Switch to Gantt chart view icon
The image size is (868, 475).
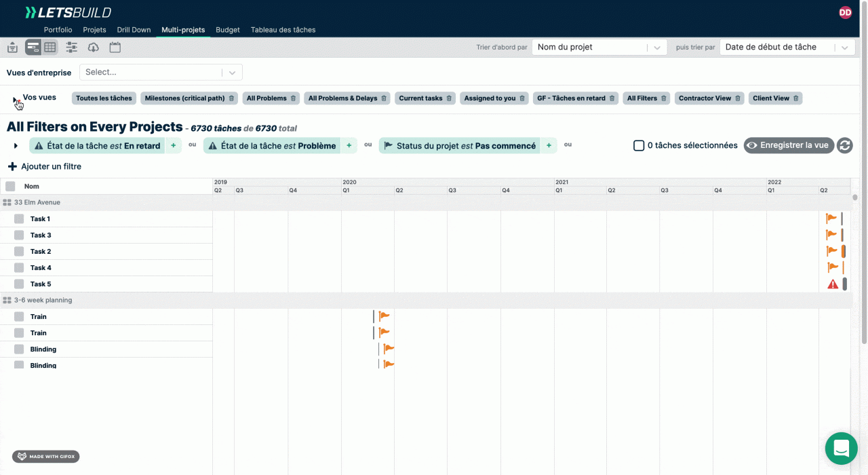(x=33, y=47)
